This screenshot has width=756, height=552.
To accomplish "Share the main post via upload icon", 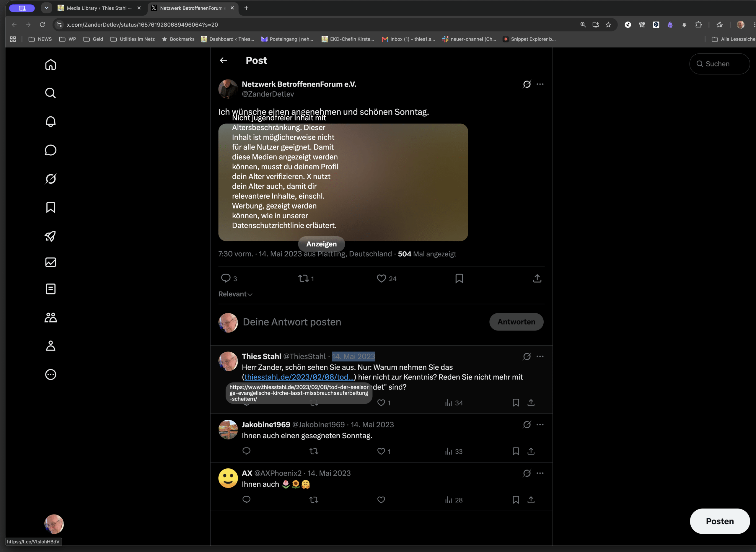I will click(x=537, y=278).
